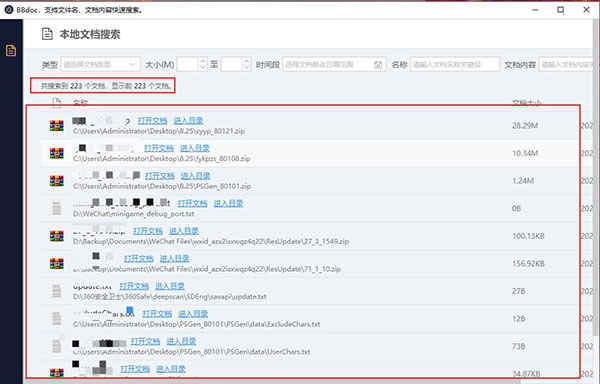Open document link for UserChars.txt

145,341
